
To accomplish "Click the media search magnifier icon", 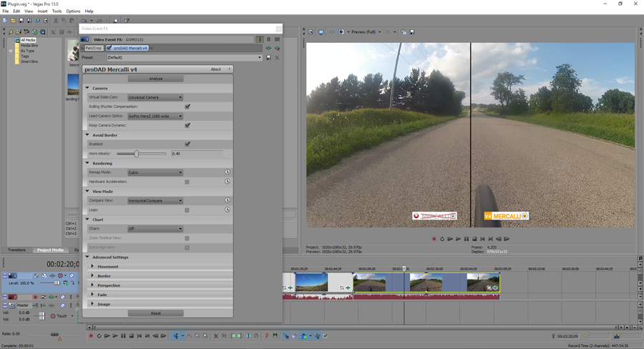I will (43, 32).
